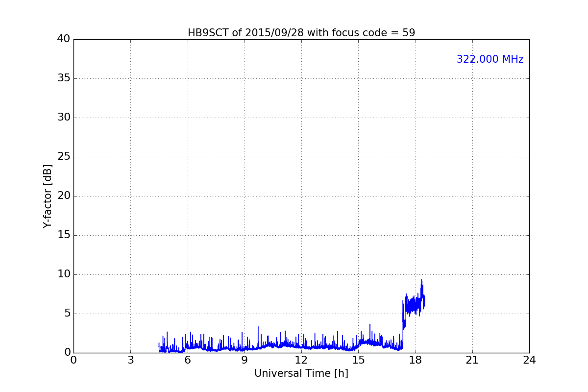Click the y-axis tick label '25'
This screenshot has width=588, height=392.
click(x=64, y=157)
